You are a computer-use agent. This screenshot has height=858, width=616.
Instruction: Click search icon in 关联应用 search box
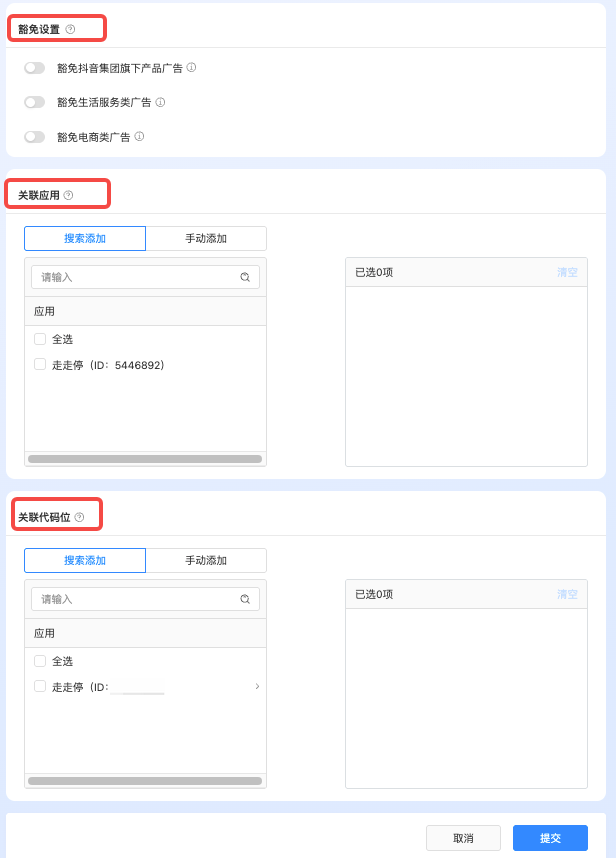coord(245,277)
